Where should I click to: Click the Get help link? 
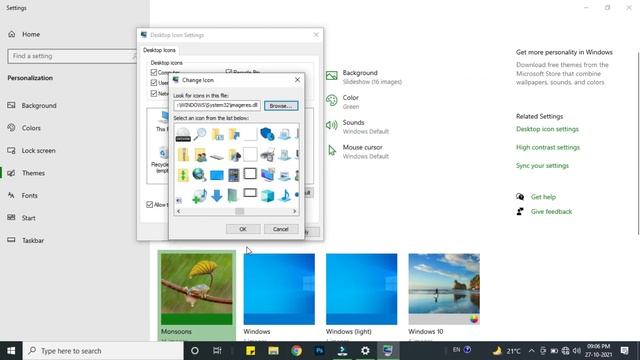[543, 197]
